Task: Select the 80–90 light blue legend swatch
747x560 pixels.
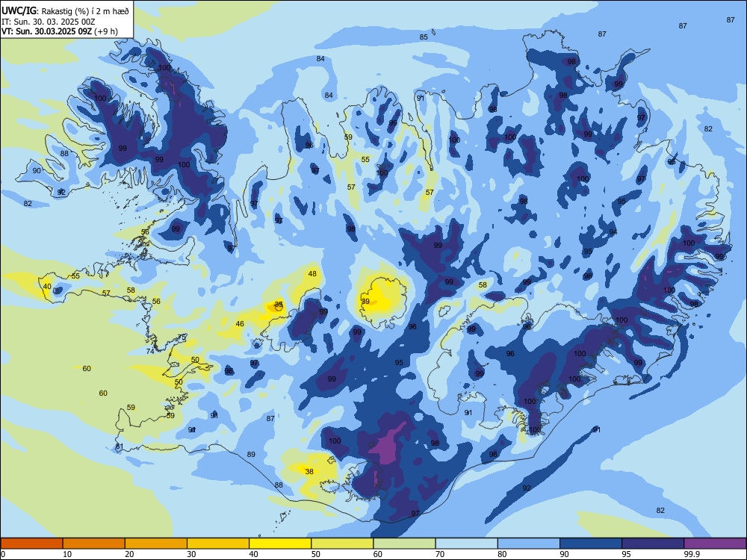Action: pyautogui.click(x=529, y=544)
